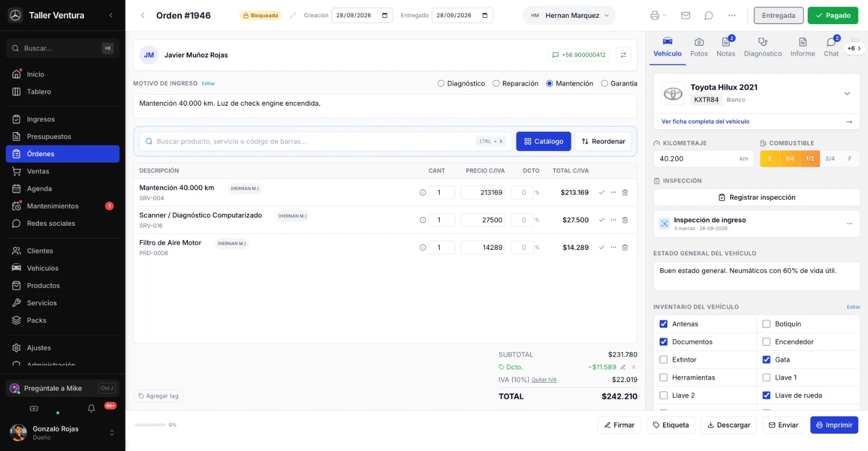This screenshot has height=451, width=868.
Task: Switch to the Fotos tab
Action: pyautogui.click(x=699, y=48)
